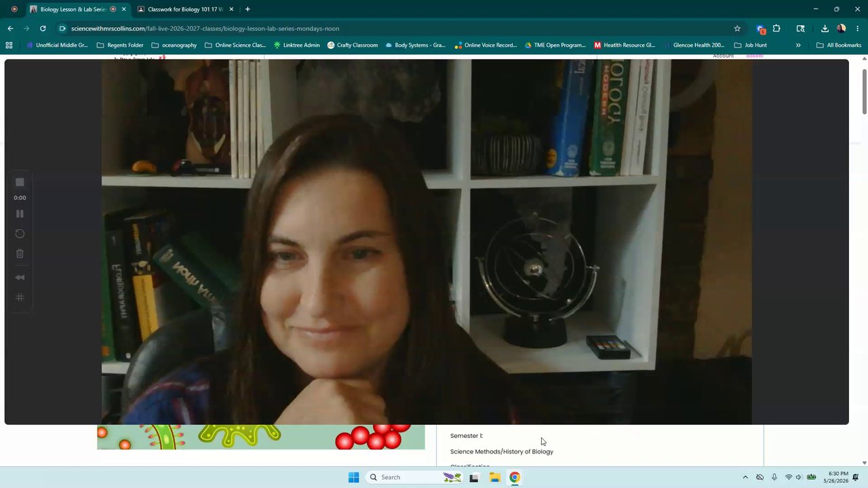Image resolution: width=868 pixels, height=488 pixels.
Task: Open the Crafty Classroom bookmark
Action: pyautogui.click(x=352, y=45)
